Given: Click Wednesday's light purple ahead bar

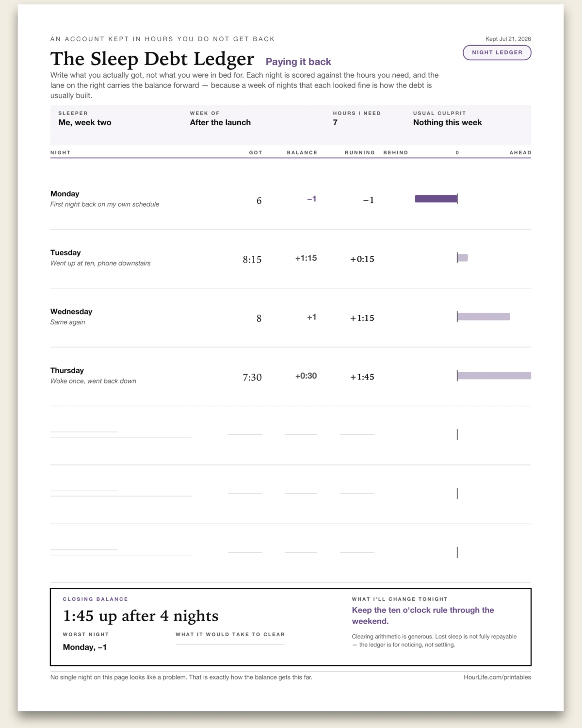Looking at the screenshot, I should pos(484,317).
